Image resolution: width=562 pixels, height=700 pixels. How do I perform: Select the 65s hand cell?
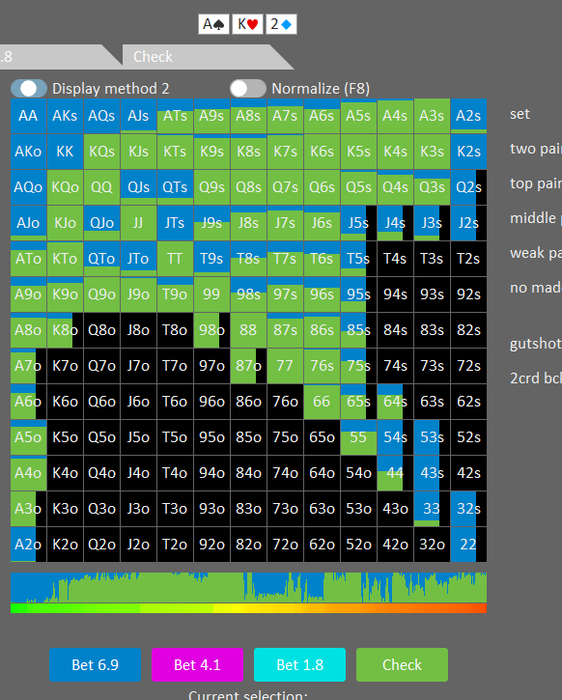click(358, 401)
